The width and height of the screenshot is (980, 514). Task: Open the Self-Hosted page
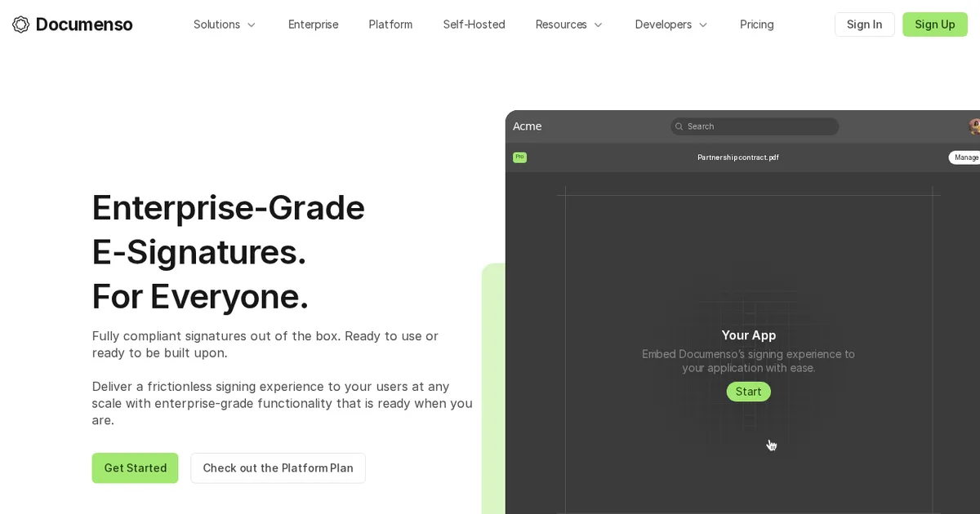[474, 24]
